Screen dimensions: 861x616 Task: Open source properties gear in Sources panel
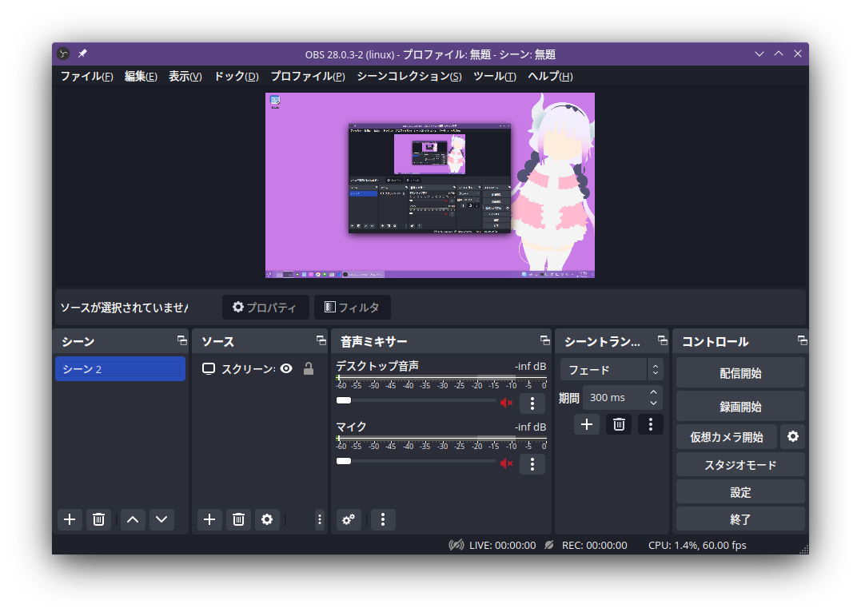tap(267, 519)
